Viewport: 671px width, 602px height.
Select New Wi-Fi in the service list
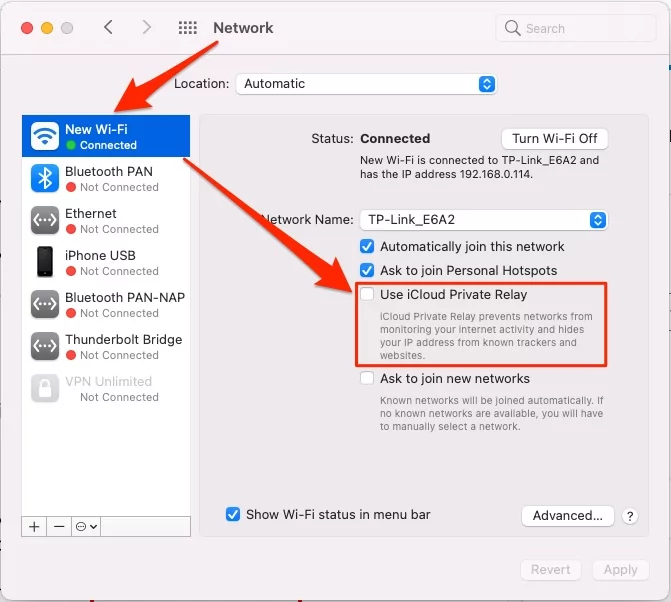click(x=106, y=136)
